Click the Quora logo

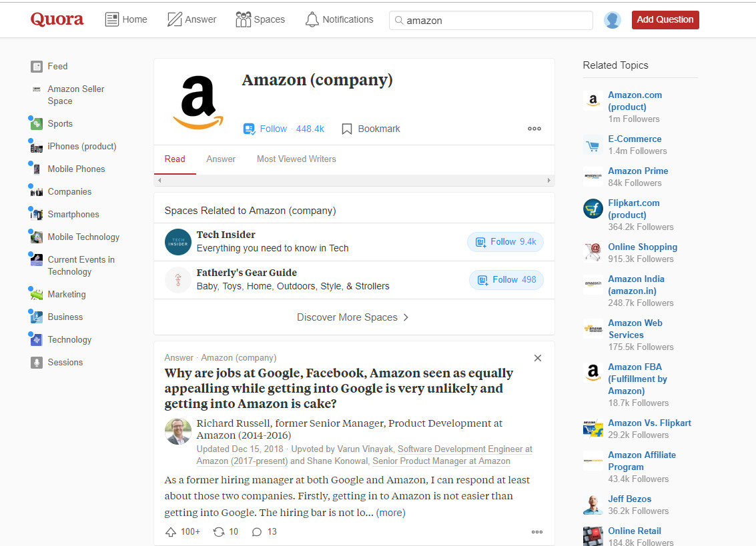pos(57,19)
